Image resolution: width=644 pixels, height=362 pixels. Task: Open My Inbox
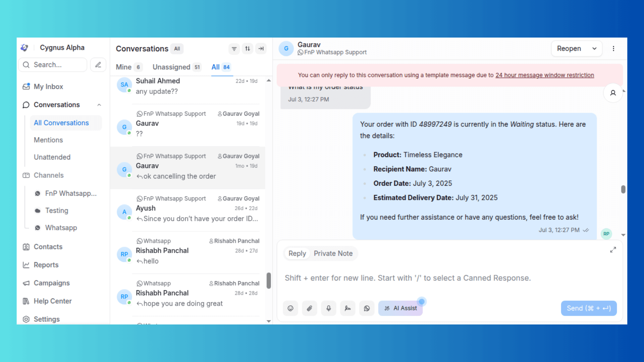48,86
